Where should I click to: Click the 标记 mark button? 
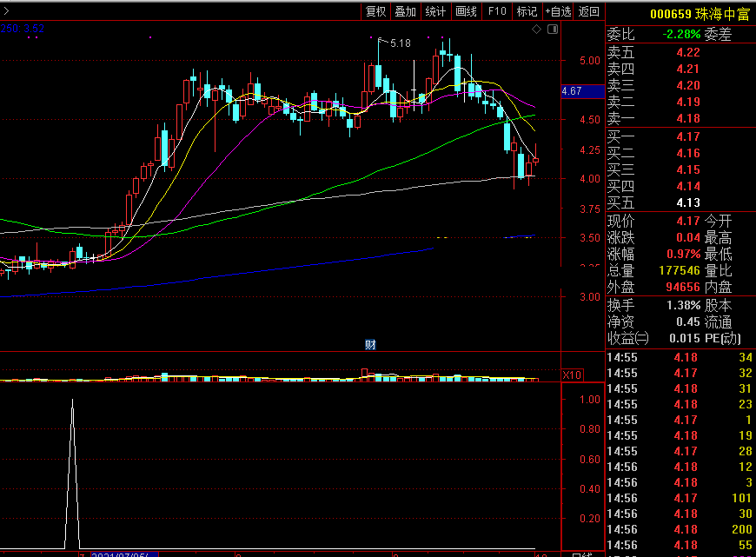coord(527,11)
